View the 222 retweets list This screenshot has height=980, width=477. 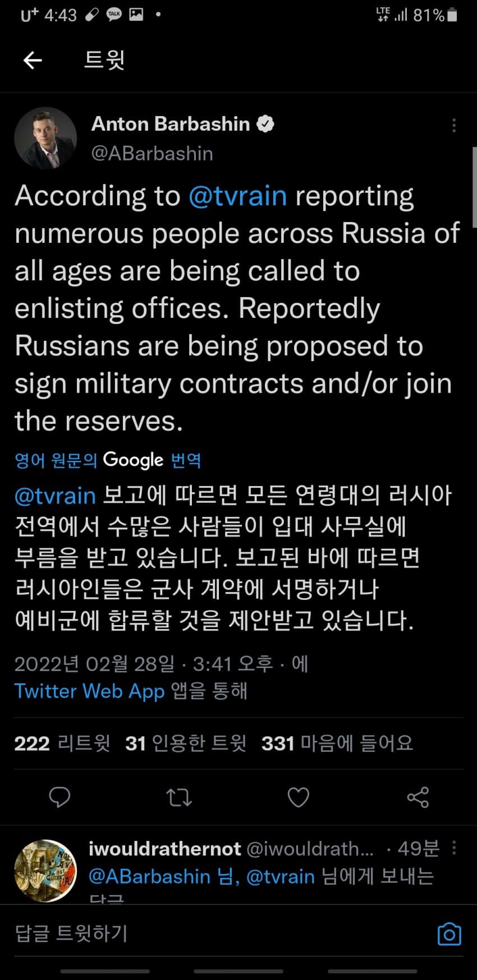[x=62, y=743]
